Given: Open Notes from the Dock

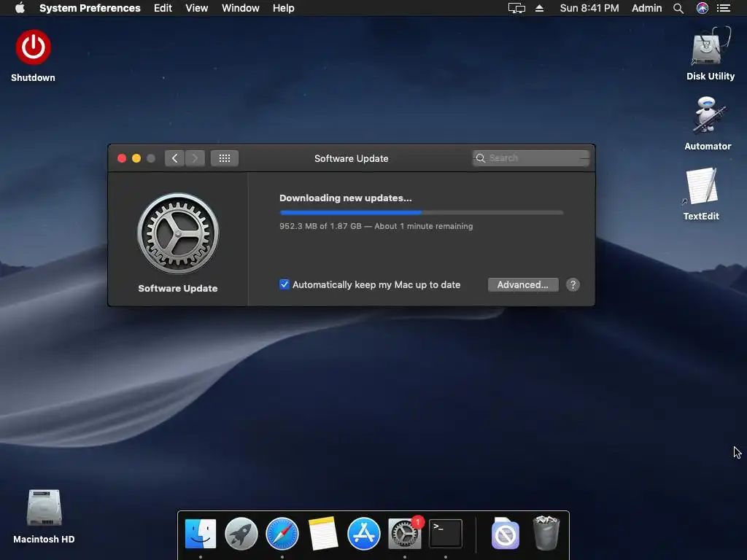Looking at the screenshot, I should pos(323,534).
